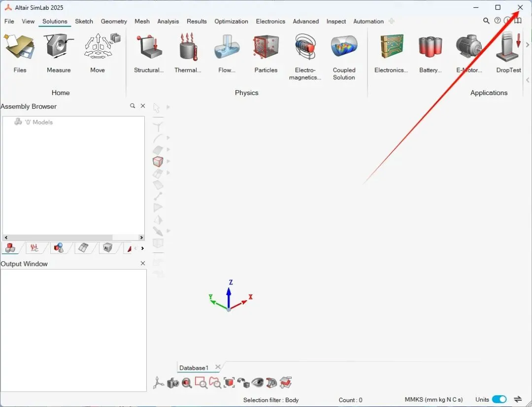Screen dimensions: 532x407
Task: Click the zoom-to-fit magnifier icon
Action: coord(187,383)
